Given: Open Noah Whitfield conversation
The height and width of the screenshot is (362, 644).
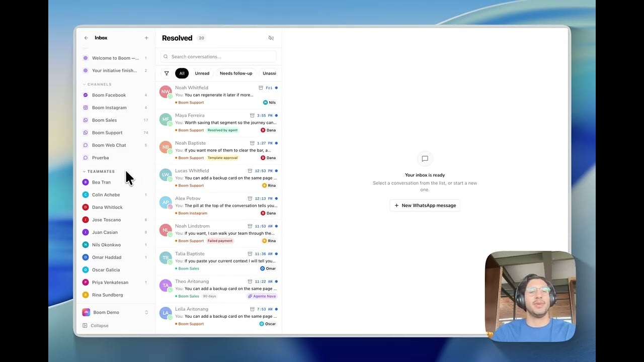Looking at the screenshot, I should click(x=218, y=95).
